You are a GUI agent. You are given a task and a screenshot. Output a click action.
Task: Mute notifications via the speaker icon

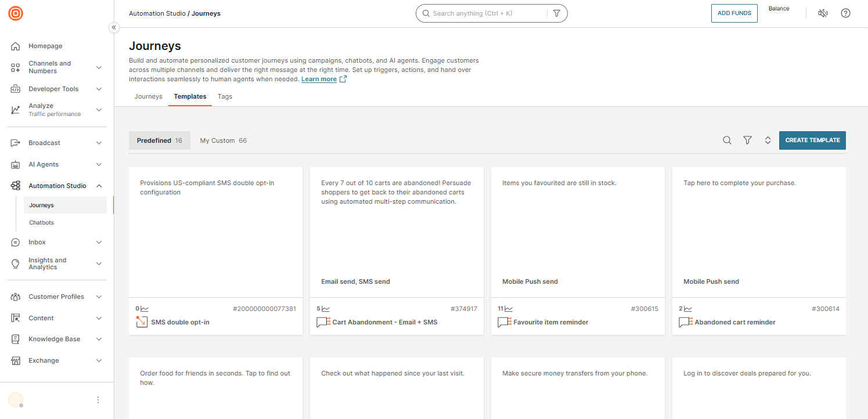click(823, 13)
